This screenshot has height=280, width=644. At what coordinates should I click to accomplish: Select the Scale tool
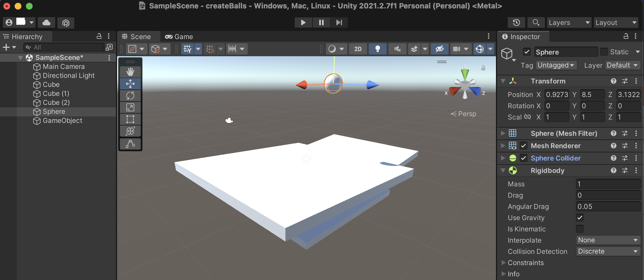130,107
